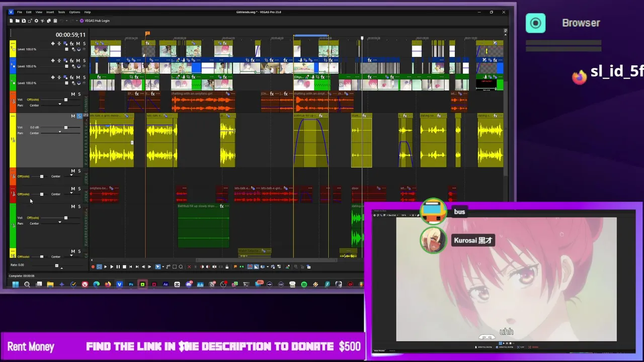This screenshot has width=644, height=362.
Task: Click Play From Start in transport bar
Action: click(106, 267)
